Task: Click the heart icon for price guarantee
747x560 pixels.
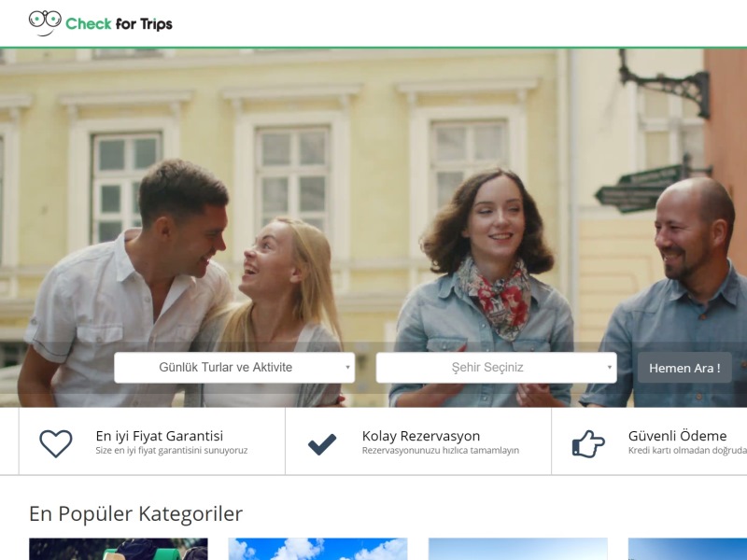Action: coord(56,442)
